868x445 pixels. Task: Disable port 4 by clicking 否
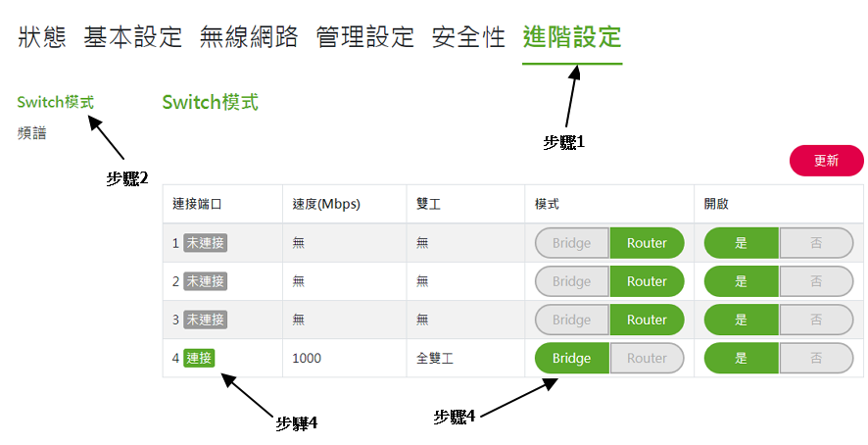point(816,358)
